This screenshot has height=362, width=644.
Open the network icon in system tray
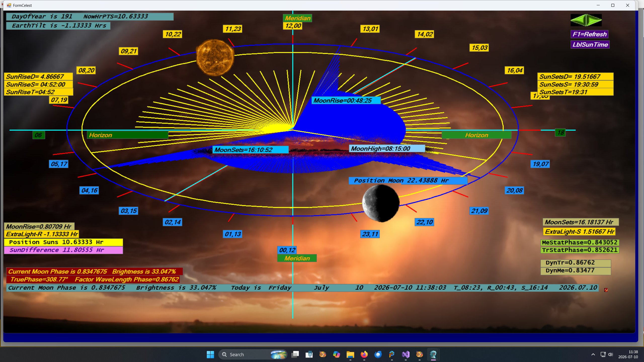click(603, 354)
